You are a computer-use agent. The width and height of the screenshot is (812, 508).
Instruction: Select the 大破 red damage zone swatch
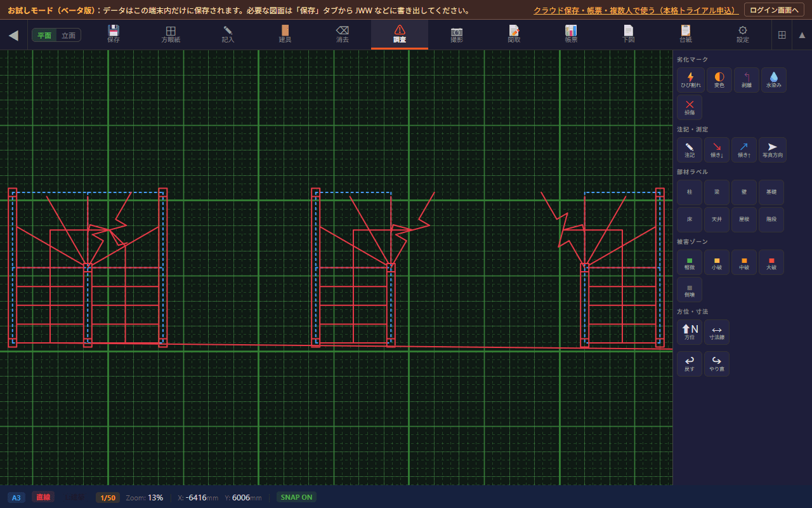pyautogui.click(x=771, y=262)
